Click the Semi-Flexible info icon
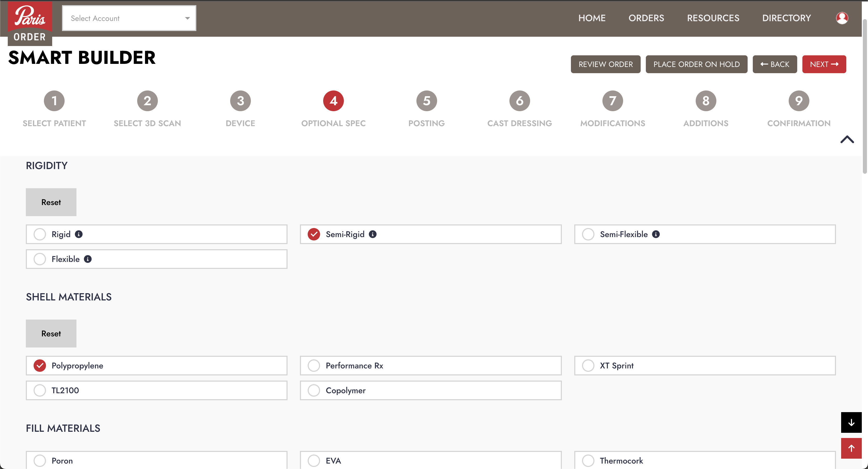Image resolution: width=868 pixels, height=469 pixels. (x=656, y=234)
